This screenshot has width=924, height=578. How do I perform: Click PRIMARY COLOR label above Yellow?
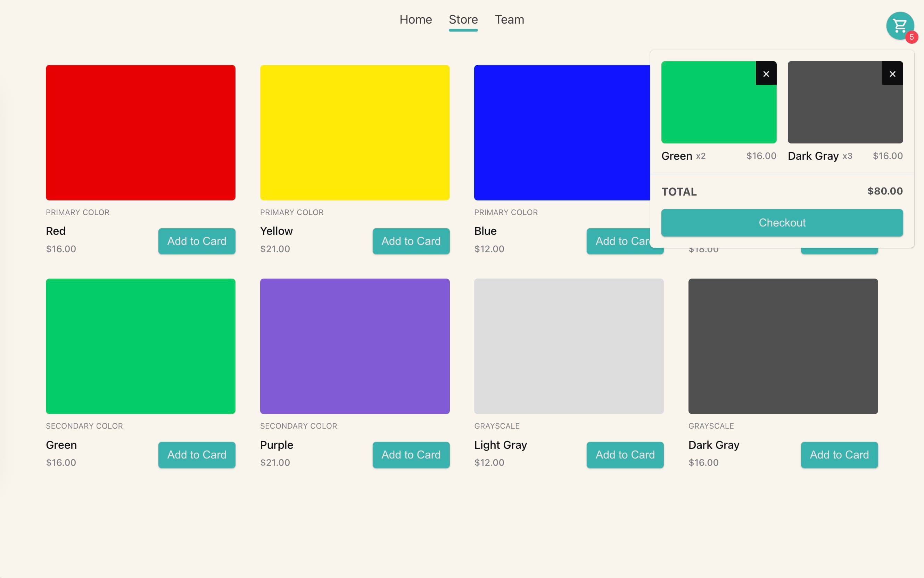coord(292,212)
